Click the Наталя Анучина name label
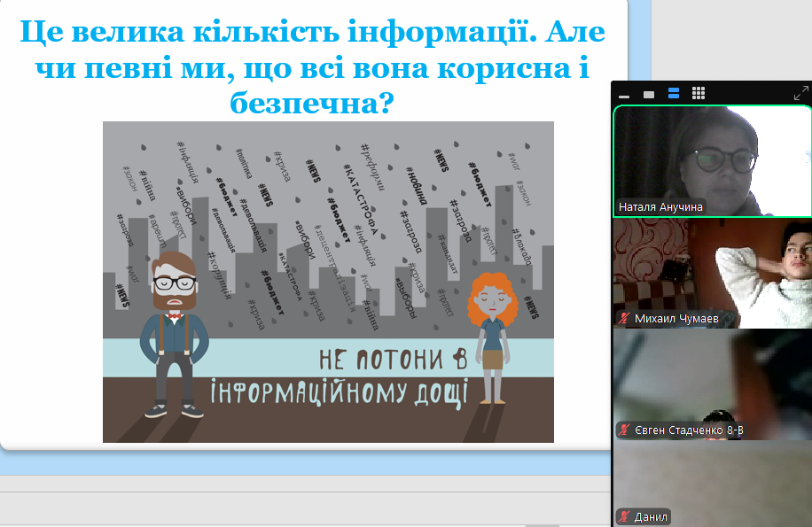 tap(661, 207)
